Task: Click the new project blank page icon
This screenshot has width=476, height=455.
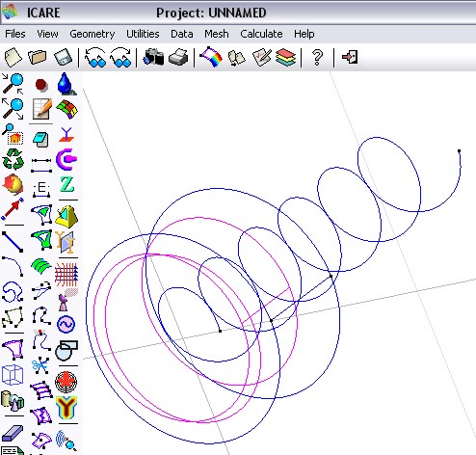Action: pyautogui.click(x=13, y=58)
